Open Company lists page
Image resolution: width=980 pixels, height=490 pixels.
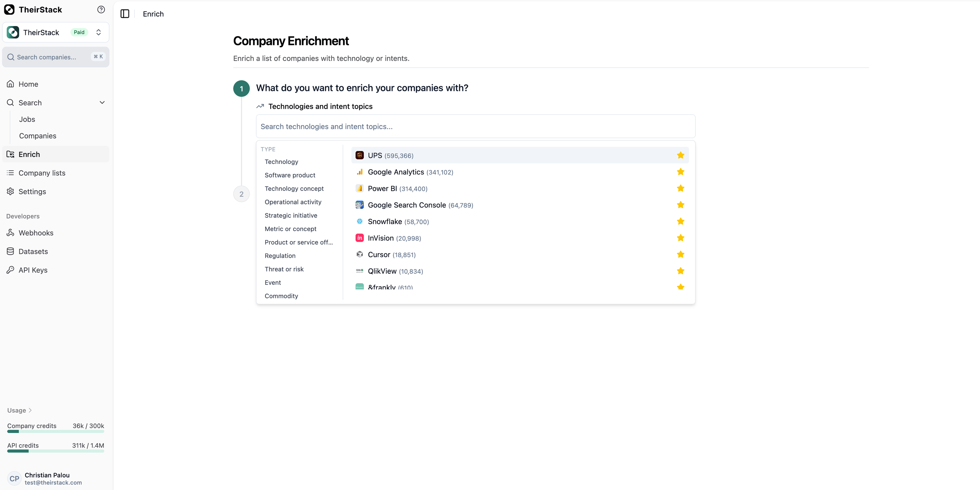(x=55, y=173)
